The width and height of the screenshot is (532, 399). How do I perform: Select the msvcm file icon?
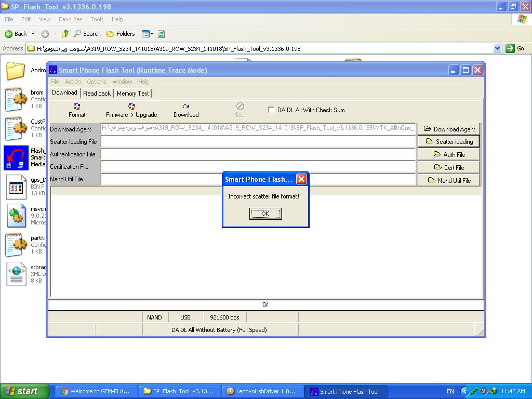click(16, 216)
